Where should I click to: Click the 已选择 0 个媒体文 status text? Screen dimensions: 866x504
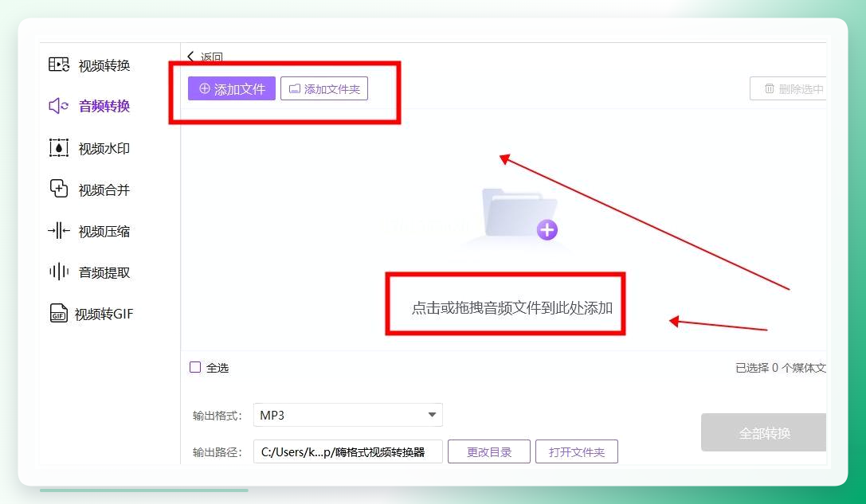pyautogui.click(x=781, y=368)
